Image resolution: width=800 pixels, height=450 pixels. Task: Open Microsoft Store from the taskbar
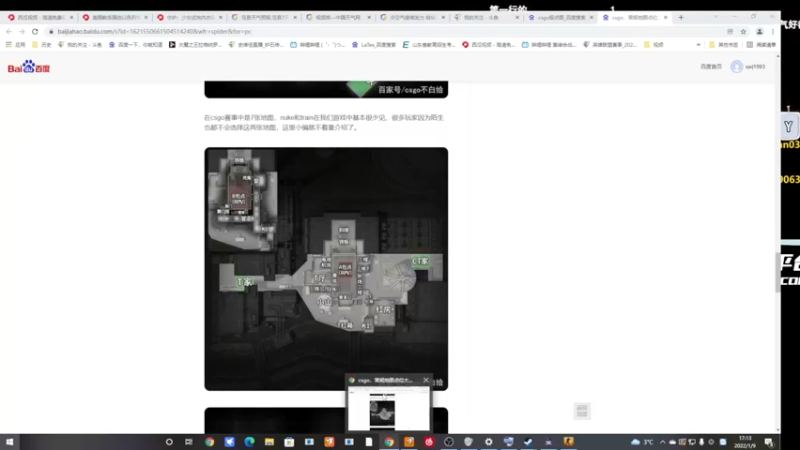pos(289,442)
